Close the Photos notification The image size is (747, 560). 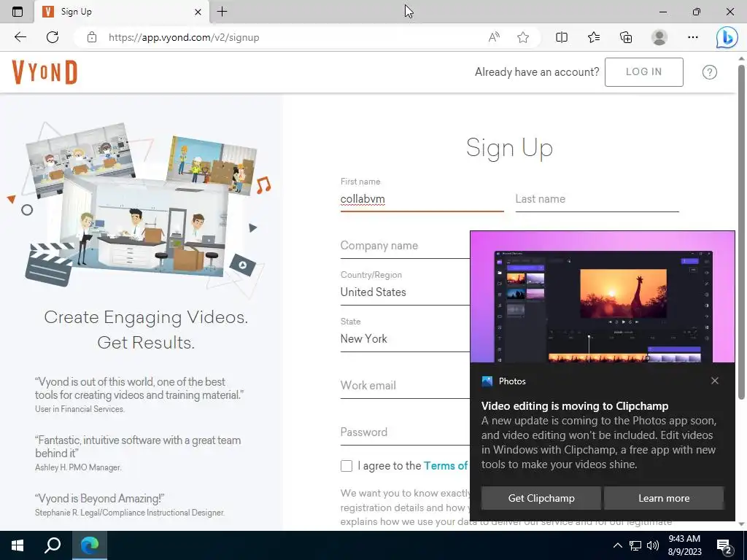point(715,381)
